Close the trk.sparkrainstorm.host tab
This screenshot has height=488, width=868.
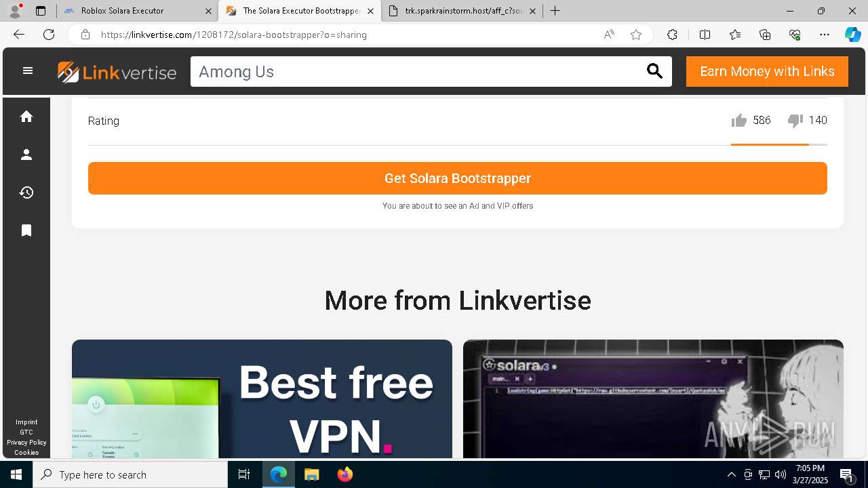[x=532, y=11]
